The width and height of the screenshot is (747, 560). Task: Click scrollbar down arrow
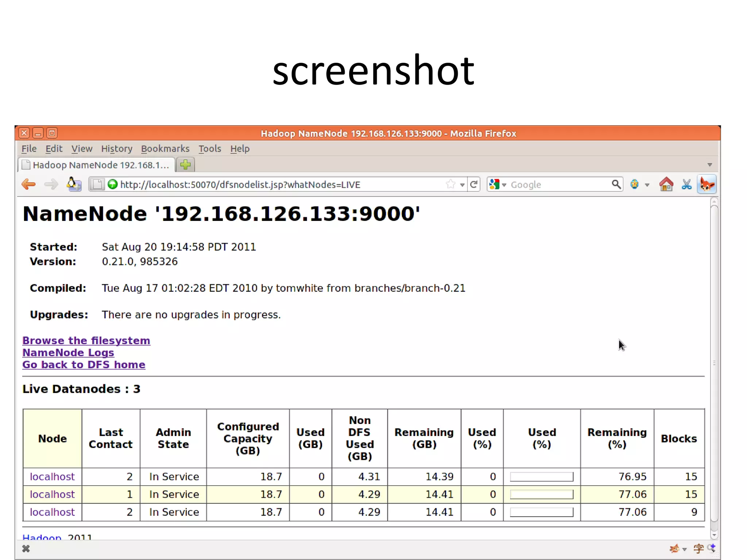tap(714, 535)
